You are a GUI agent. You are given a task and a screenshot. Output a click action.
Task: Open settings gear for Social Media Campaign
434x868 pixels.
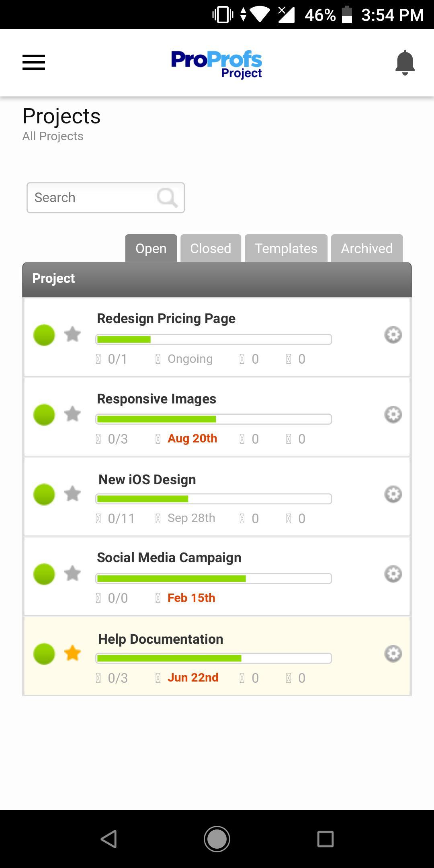pos(393,574)
